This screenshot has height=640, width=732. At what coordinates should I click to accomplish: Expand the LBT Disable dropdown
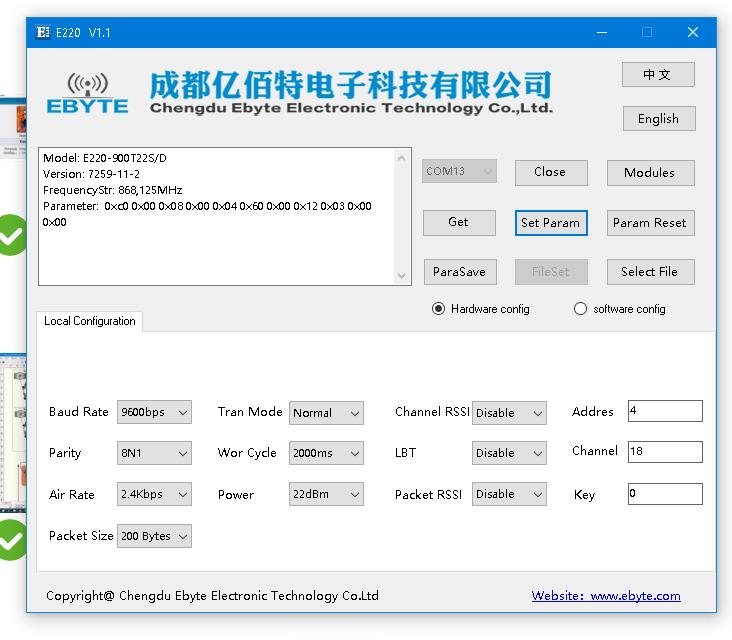tap(509, 453)
